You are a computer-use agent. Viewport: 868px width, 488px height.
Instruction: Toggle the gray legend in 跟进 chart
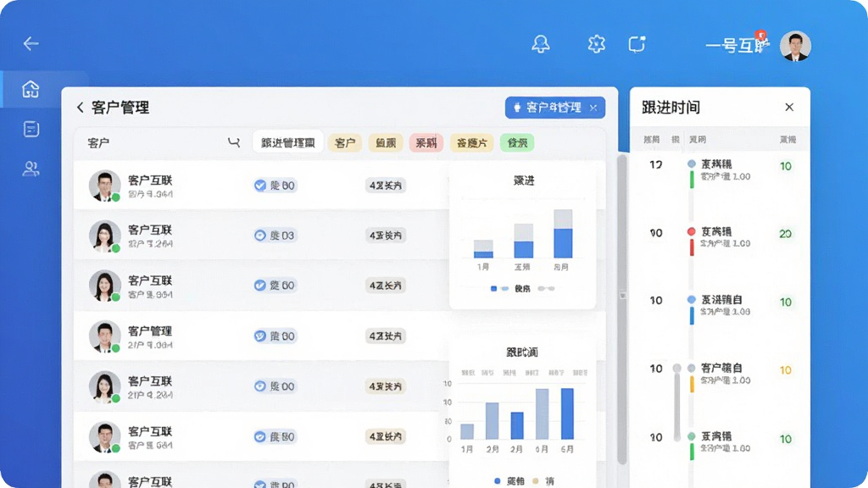point(546,288)
